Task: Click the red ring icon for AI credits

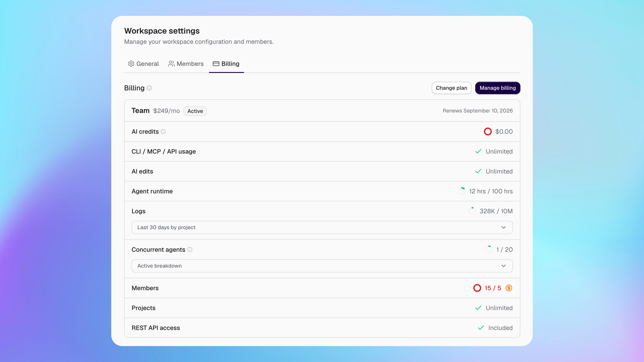Action: tap(488, 132)
